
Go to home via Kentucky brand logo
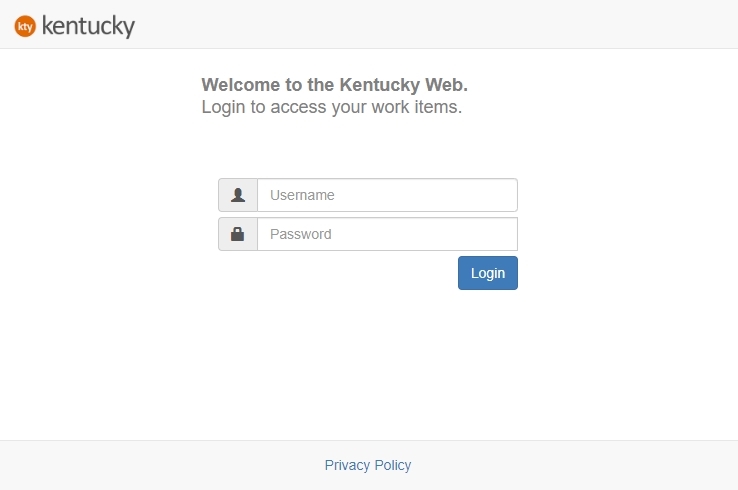(75, 26)
